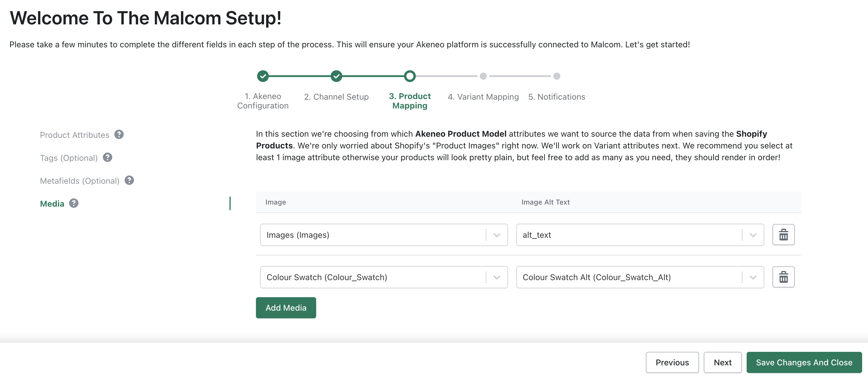Go to Metafields (Optional) section

(x=80, y=181)
